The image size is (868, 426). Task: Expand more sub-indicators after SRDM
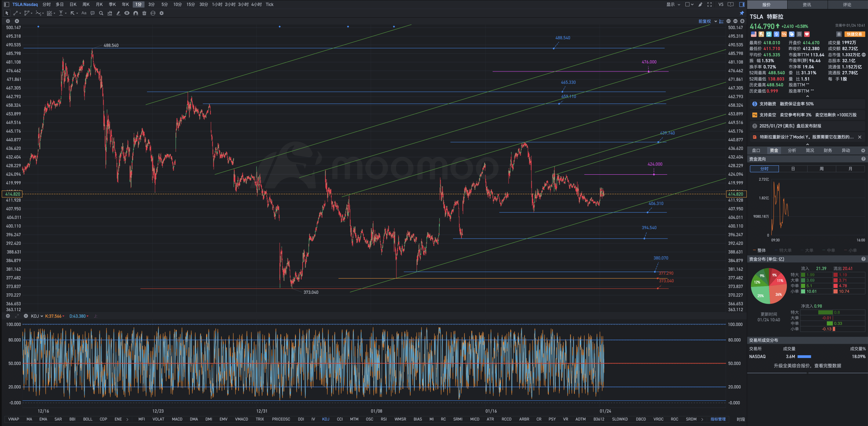pyautogui.click(x=702, y=419)
